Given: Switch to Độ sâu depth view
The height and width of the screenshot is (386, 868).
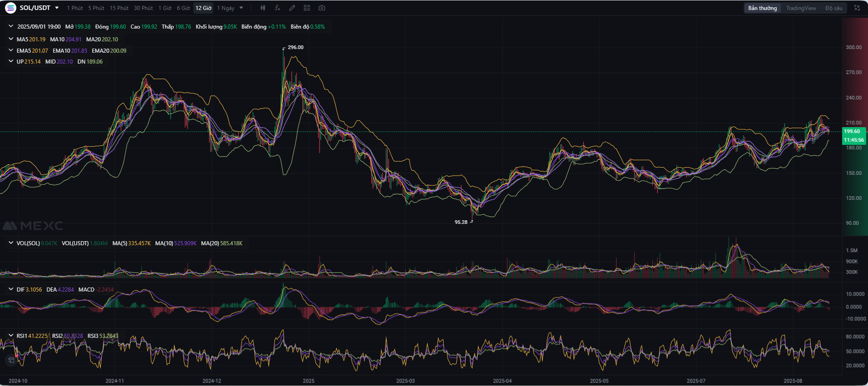Looking at the screenshot, I should (x=834, y=8).
